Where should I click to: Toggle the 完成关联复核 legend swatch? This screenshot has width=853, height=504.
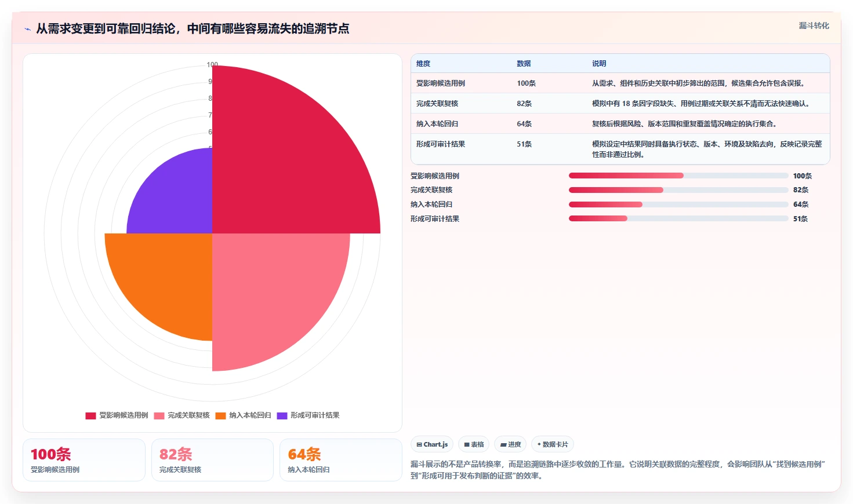click(x=159, y=416)
